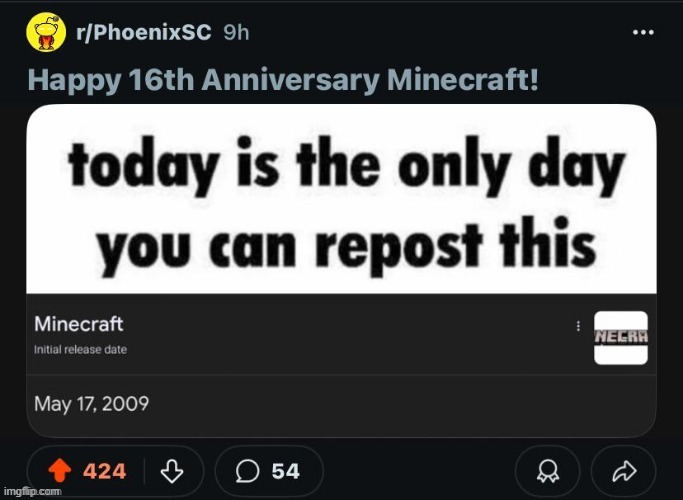Click the 54 comments count
Screen dimensions: 683x500
pos(286,471)
